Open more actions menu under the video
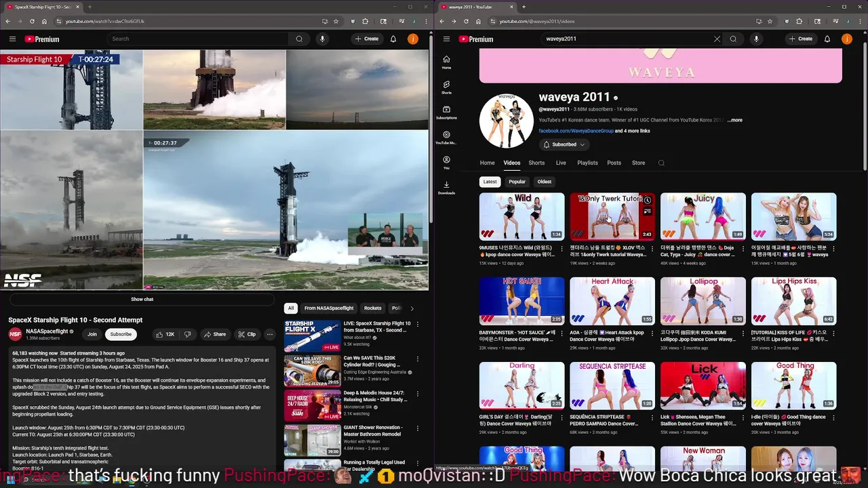 (269, 334)
